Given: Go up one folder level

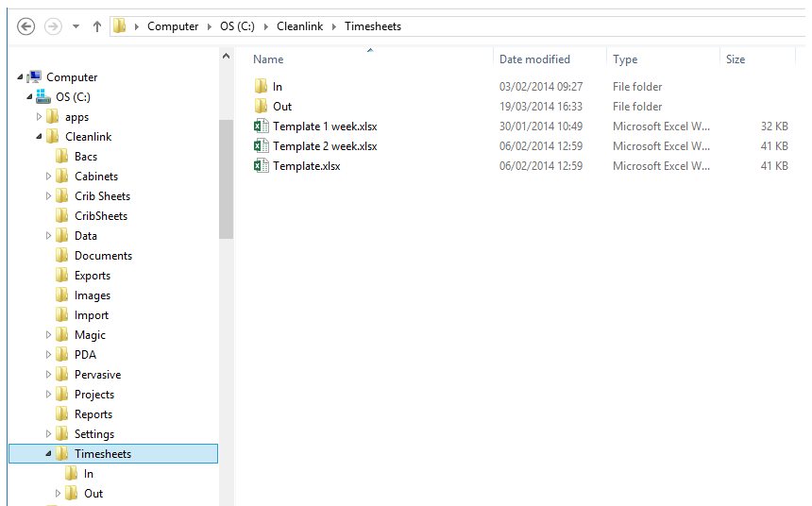Looking at the screenshot, I should click(x=97, y=26).
